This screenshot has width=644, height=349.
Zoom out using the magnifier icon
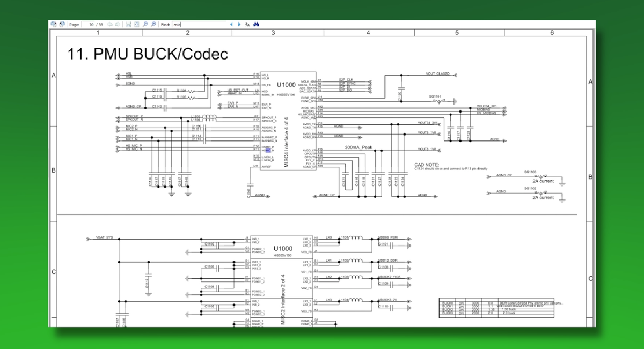tap(145, 24)
